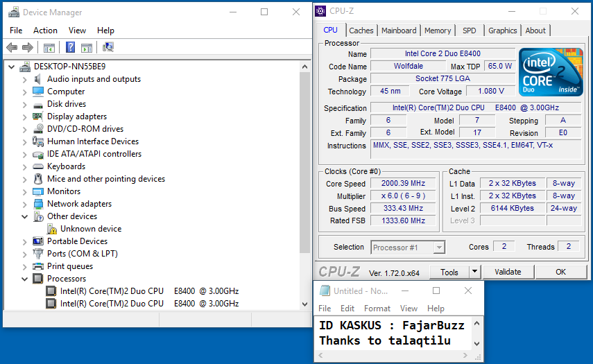The width and height of the screenshot is (593, 364).
Task: Click Scan for hardware changes toolbar icon
Action: click(x=108, y=47)
